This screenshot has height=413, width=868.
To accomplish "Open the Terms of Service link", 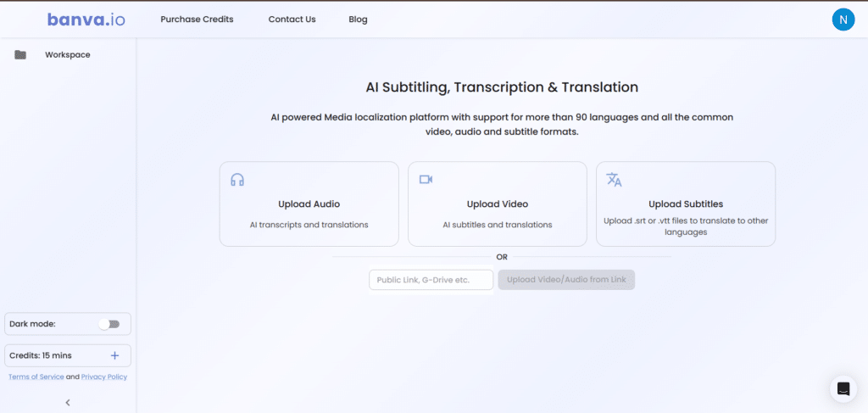I will 36,377.
